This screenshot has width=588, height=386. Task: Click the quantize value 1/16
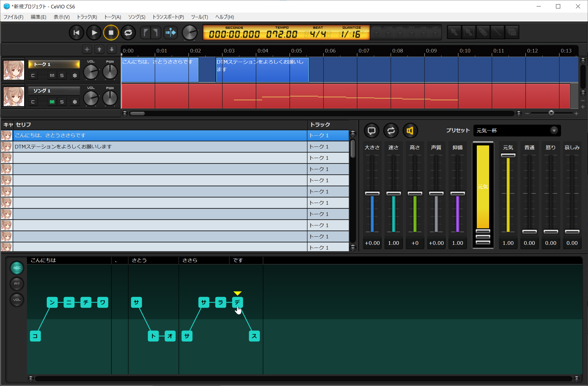351,35
